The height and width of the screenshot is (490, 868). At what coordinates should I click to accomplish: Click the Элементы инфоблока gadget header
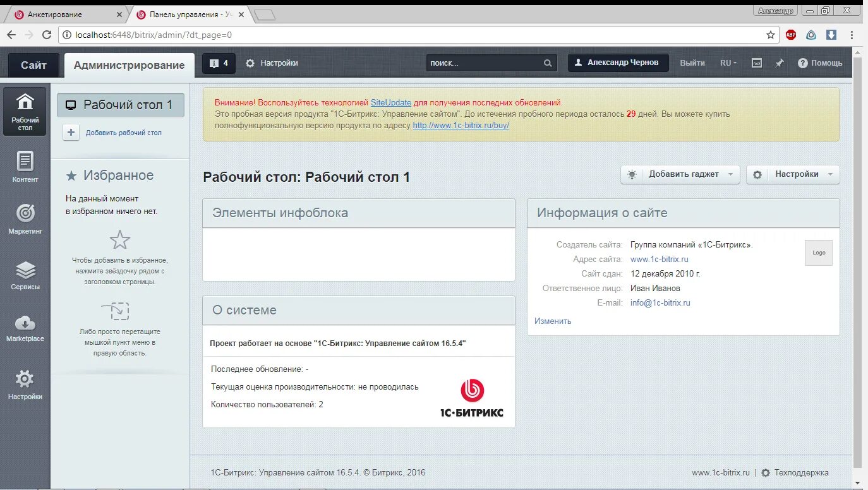coord(359,213)
